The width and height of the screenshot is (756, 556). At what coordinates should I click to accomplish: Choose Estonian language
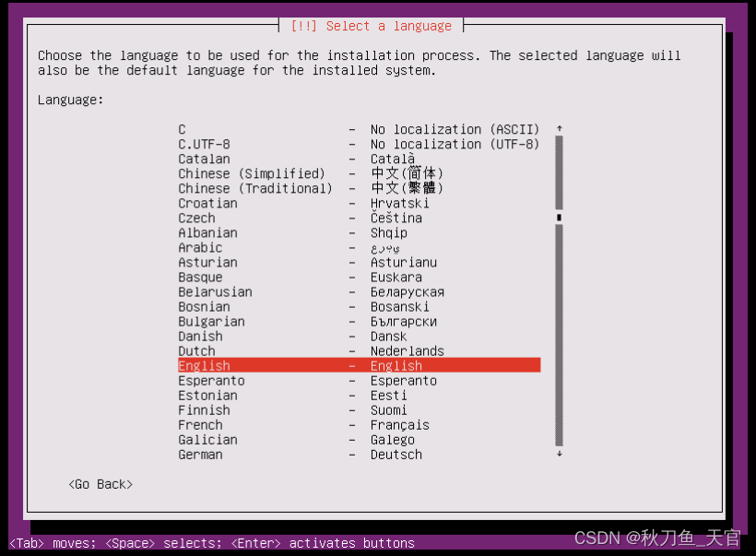(x=360, y=396)
